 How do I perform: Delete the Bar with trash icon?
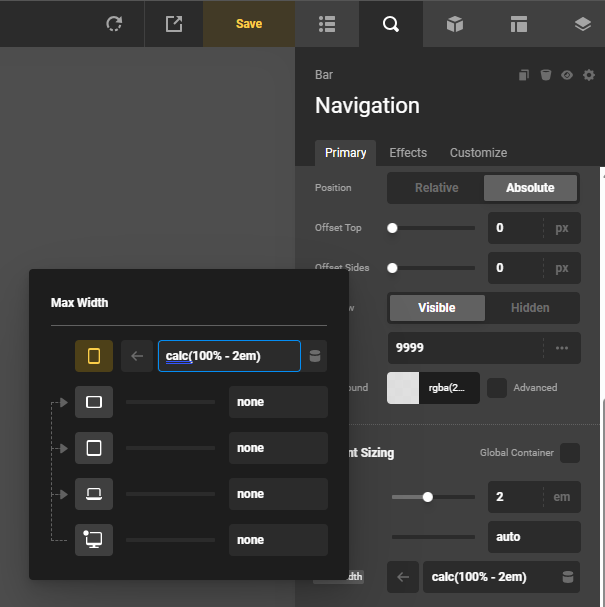545,75
